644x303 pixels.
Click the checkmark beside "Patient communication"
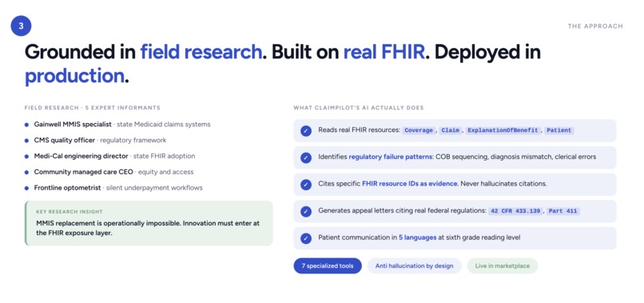click(305, 238)
